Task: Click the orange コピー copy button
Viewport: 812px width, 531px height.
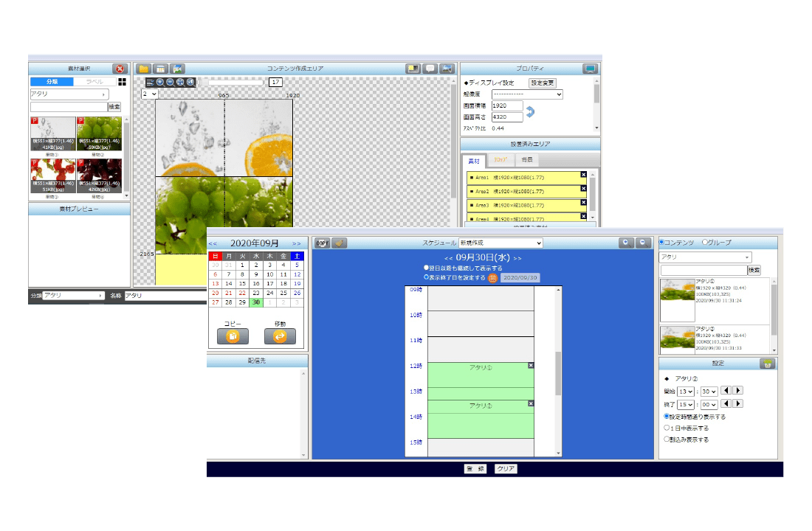Action: point(233,336)
